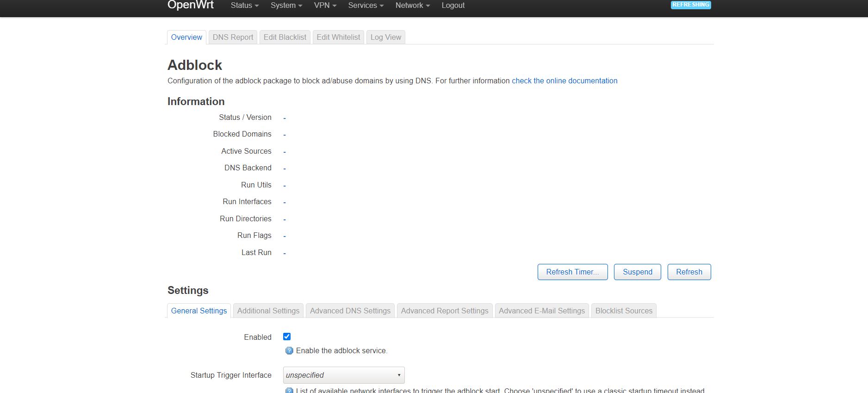Click Logout in the navbar

tap(453, 6)
